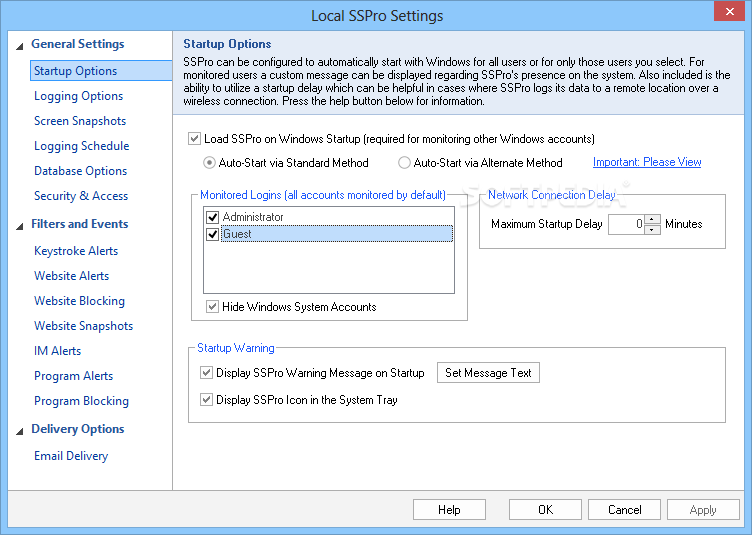
Task: Collapse the Filters and Events section
Action: click(20, 226)
